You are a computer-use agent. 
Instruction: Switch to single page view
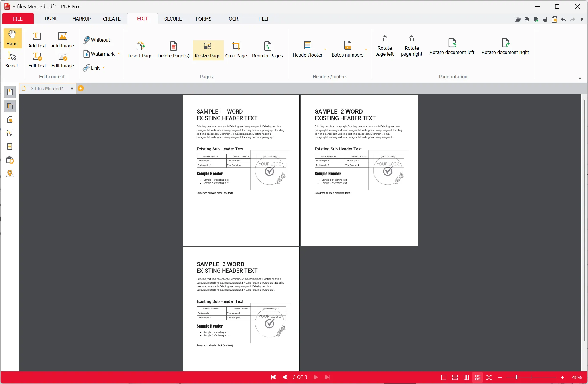[444, 377]
